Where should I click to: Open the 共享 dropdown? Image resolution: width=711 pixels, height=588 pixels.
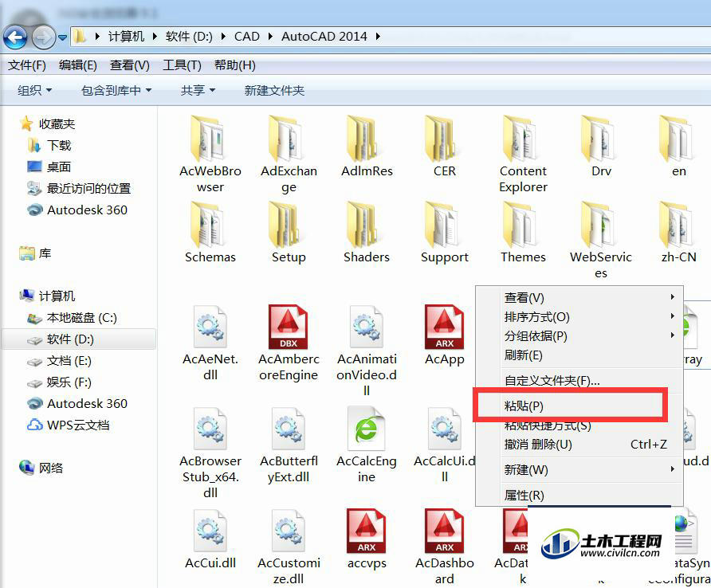tap(198, 90)
